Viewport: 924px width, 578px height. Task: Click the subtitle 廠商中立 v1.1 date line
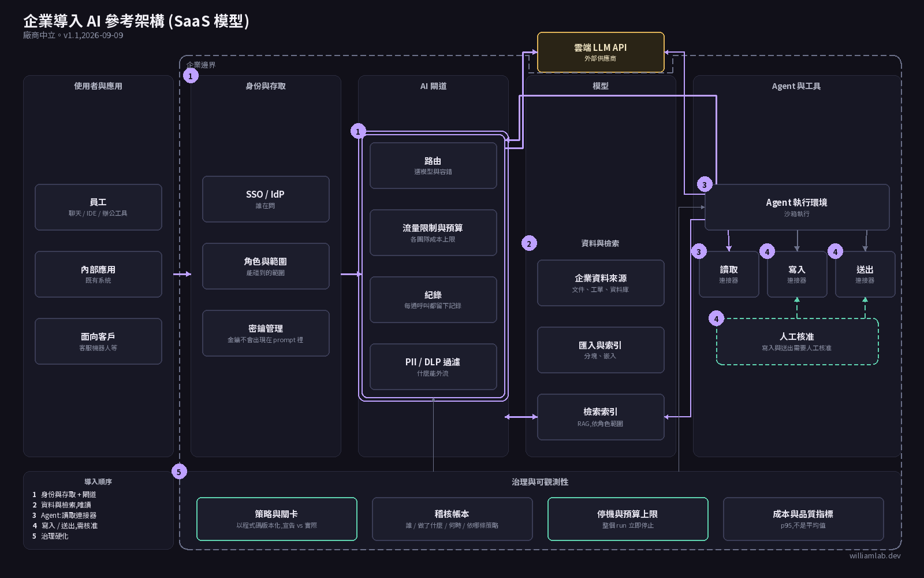73,35
